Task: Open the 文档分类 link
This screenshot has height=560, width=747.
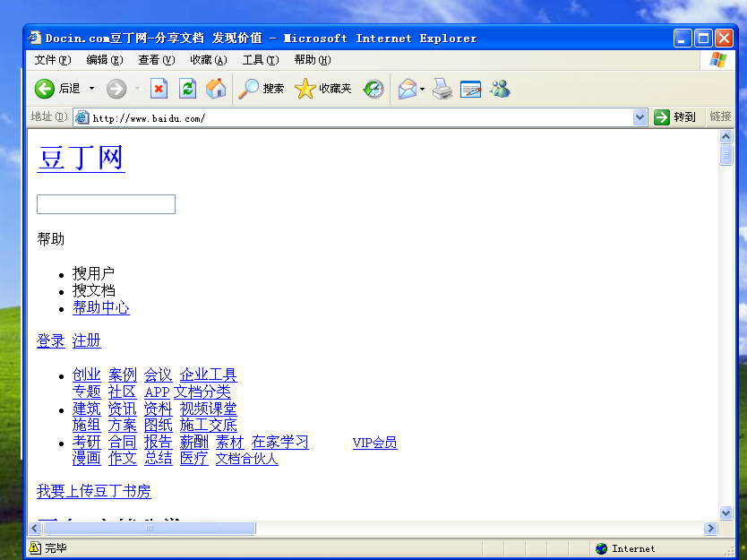Action: point(202,392)
